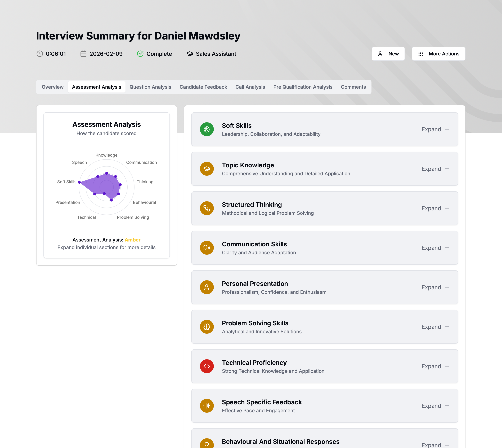
Task: Click the green Complete check icon
Action: 140,54
